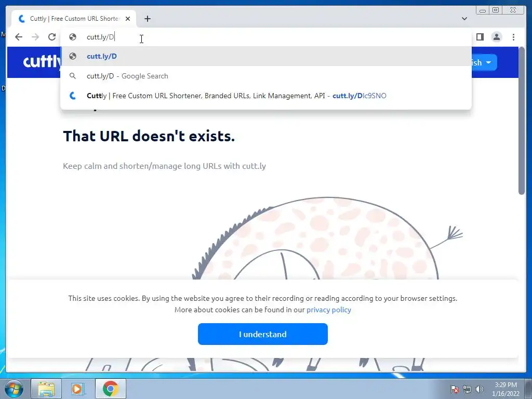The image size is (532, 399).
Task: Click the I understand cookie button
Action: pos(262,334)
